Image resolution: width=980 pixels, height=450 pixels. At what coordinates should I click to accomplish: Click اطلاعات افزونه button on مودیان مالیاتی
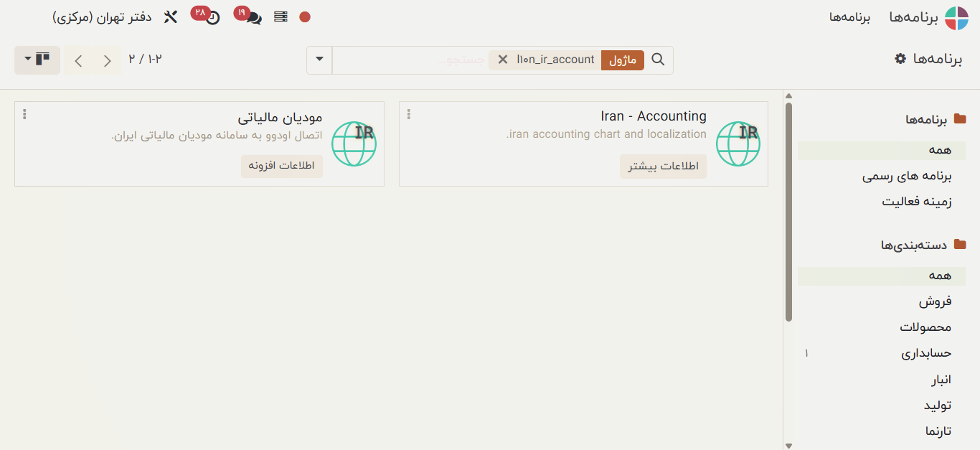pyautogui.click(x=282, y=166)
